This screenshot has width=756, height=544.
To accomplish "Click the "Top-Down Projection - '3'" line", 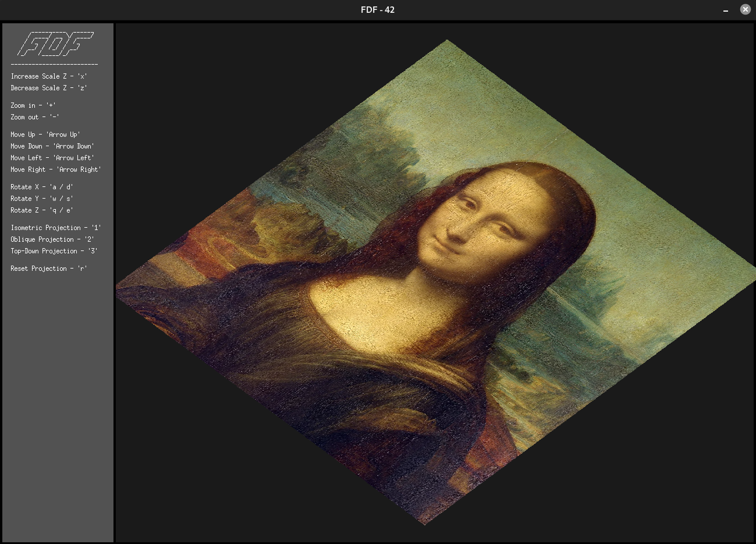I will (x=54, y=251).
